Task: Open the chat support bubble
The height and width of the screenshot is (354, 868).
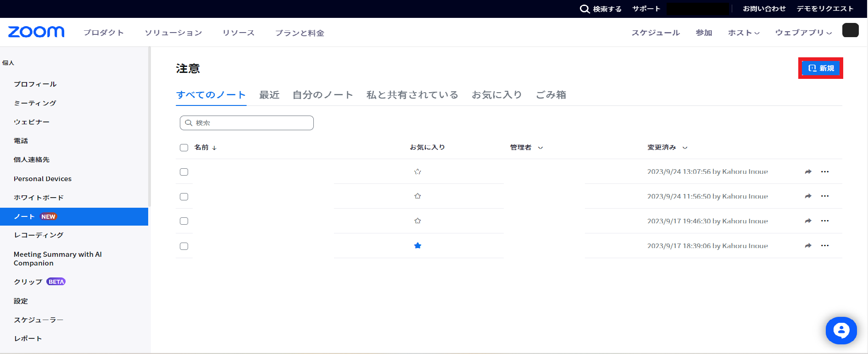Action: pos(841,330)
